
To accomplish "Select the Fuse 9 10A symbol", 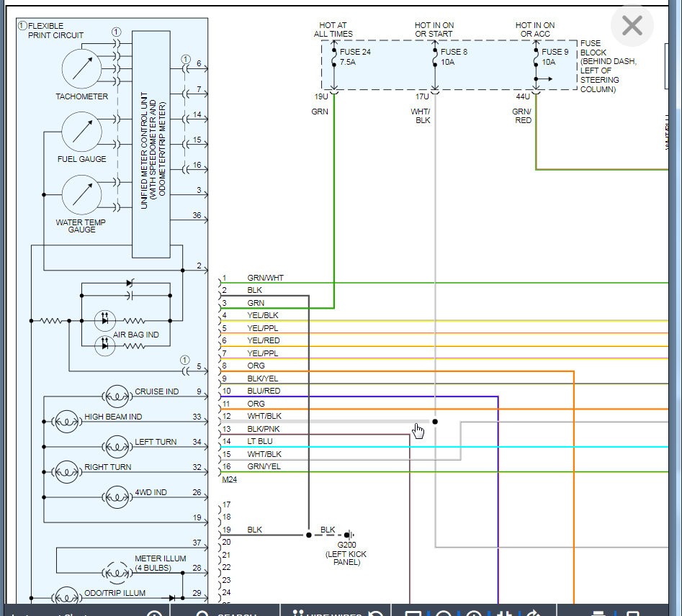I will pyautogui.click(x=535, y=58).
